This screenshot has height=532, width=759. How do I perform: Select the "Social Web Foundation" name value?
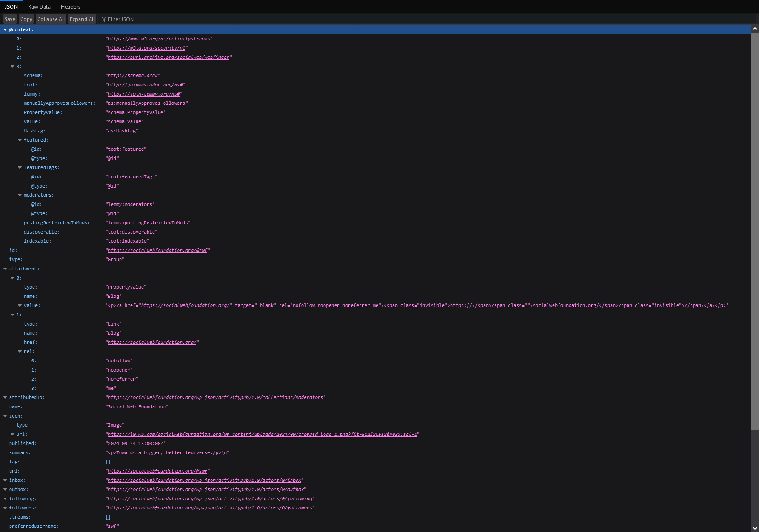click(137, 406)
